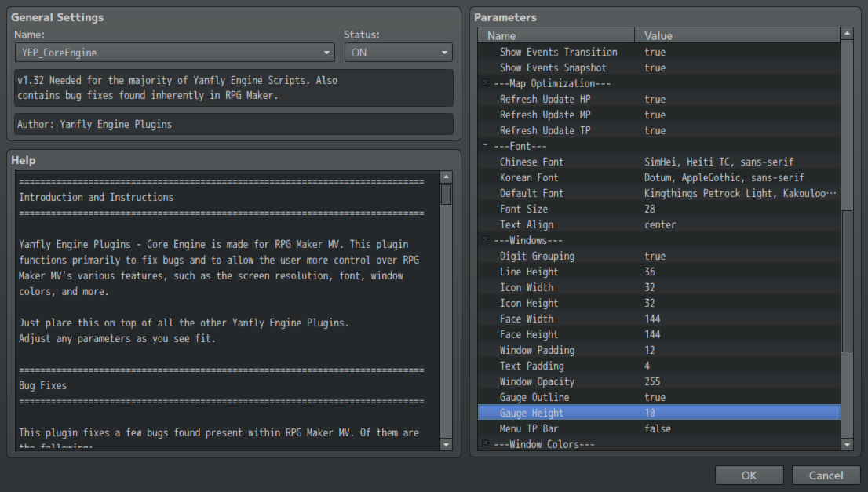Select the Icon Width parameter
Image resolution: width=868 pixels, height=492 pixels.
[658, 287]
